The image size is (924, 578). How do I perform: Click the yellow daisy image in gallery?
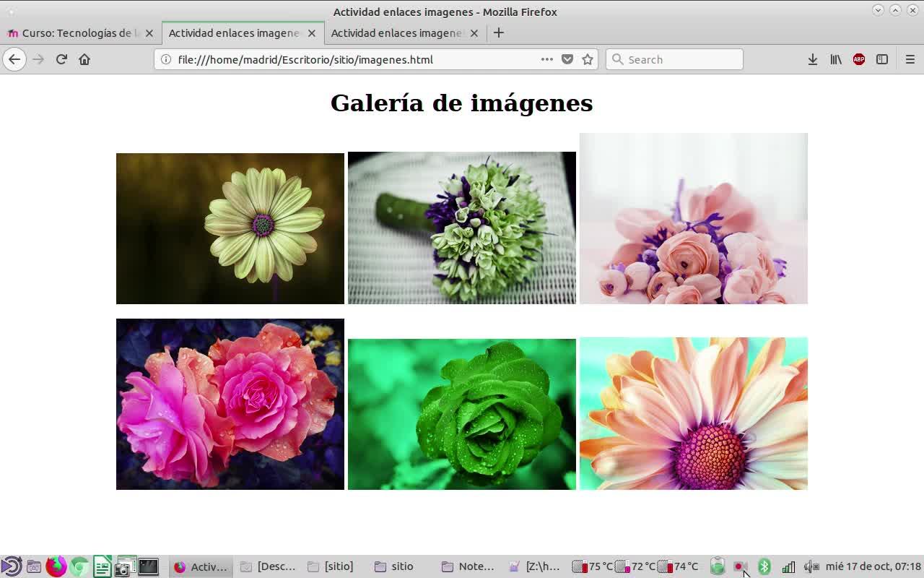pyautogui.click(x=230, y=228)
